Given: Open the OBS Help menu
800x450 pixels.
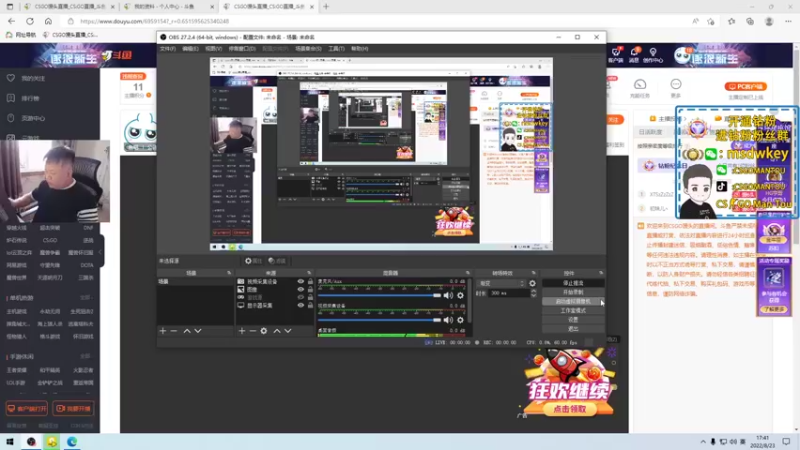Looking at the screenshot, I should coord(360,48).
